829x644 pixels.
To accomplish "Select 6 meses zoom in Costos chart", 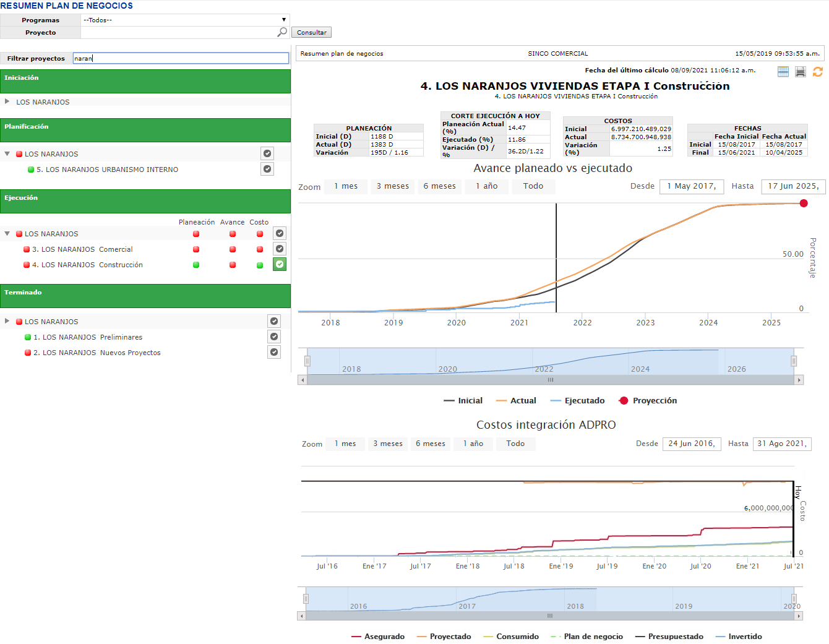I will click(x=431, y=444).
